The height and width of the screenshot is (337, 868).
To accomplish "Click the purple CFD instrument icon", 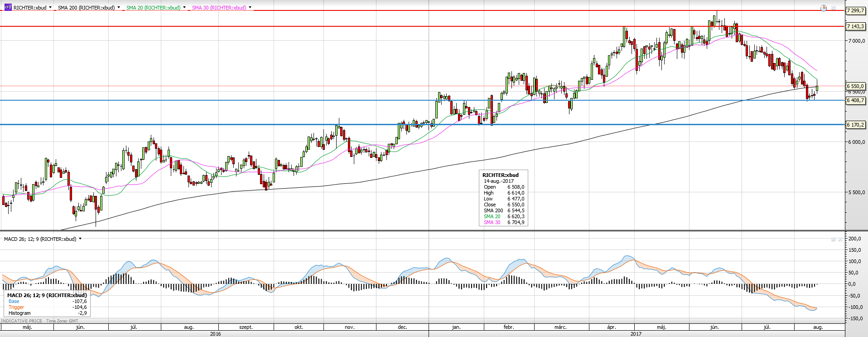I will [8, 7].
